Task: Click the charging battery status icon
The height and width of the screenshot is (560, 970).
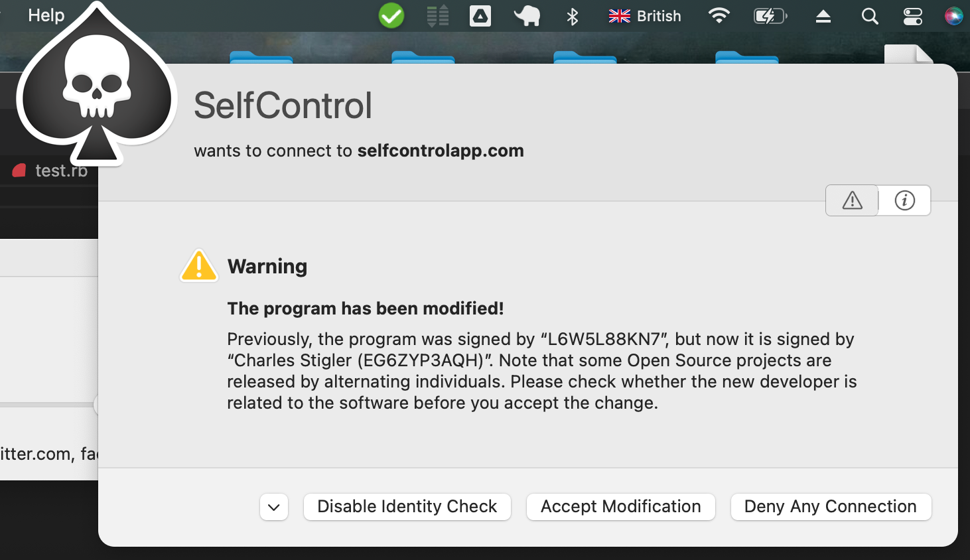Action: point(770,15)
